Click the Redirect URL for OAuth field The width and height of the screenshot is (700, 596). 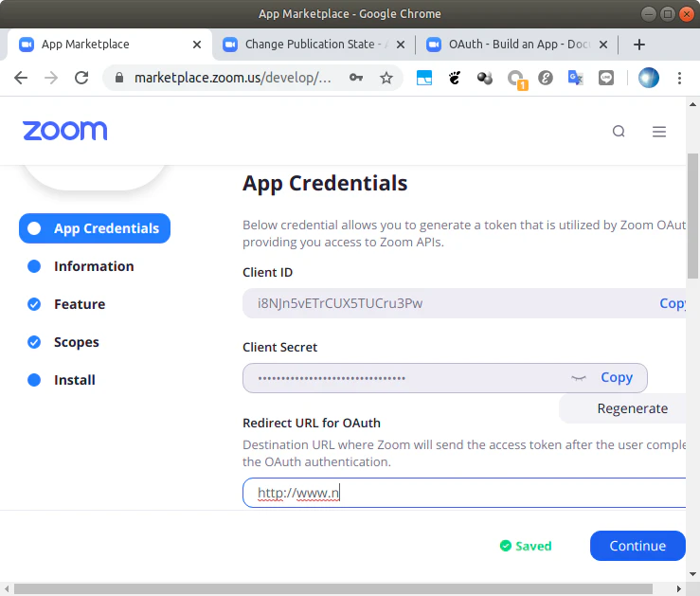click(464, 493)
